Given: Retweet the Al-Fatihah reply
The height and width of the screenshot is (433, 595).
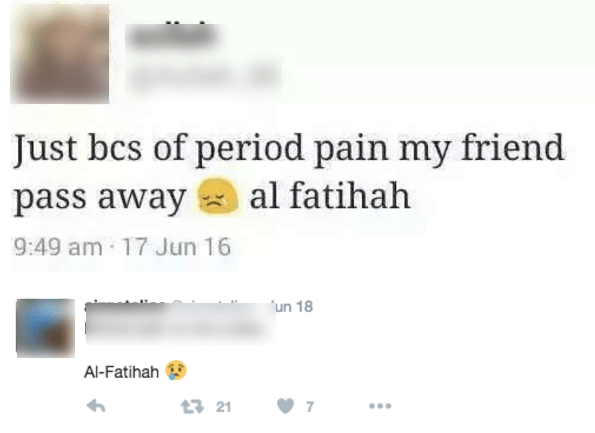Looking at the screenshot, I should click(192, 406).
